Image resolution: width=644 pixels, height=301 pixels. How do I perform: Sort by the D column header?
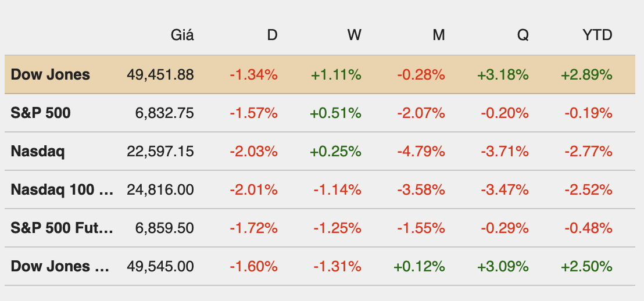[272, 35]
